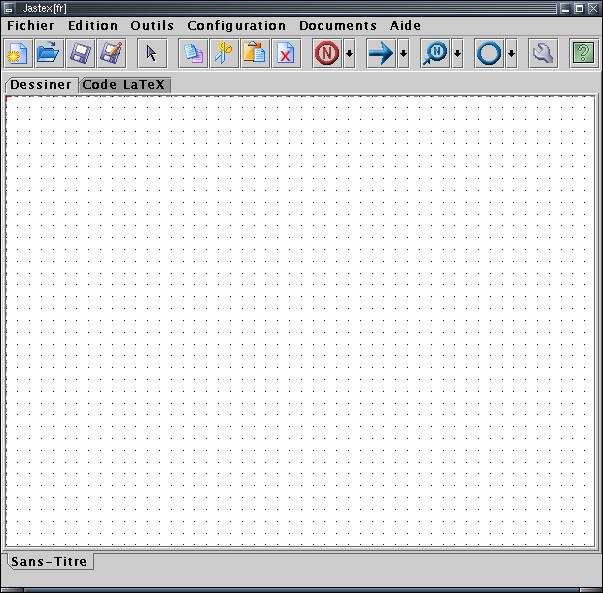The image size is (603, 593).
Task: Click the Save As floppy-with-pencil icon
Action: point(110,54)
